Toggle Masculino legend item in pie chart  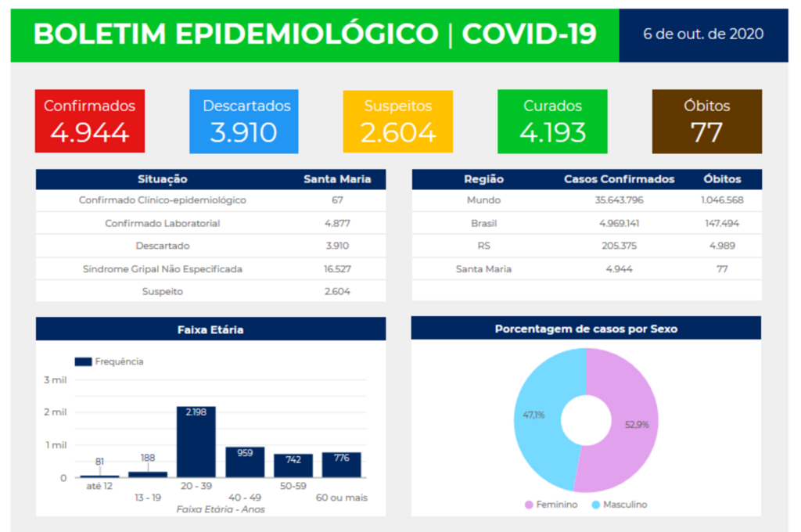tap(618, 505)
